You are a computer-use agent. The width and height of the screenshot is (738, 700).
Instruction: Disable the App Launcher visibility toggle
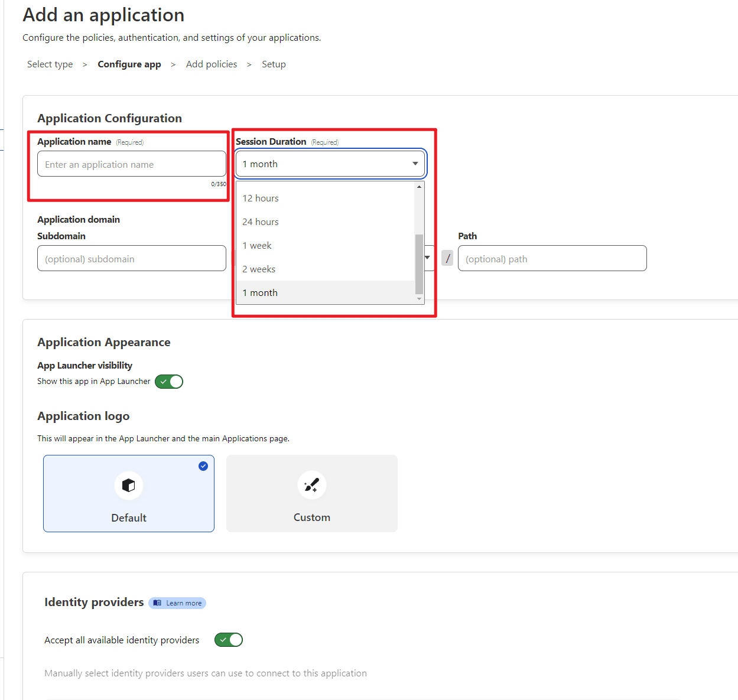[x=168, y=381]
